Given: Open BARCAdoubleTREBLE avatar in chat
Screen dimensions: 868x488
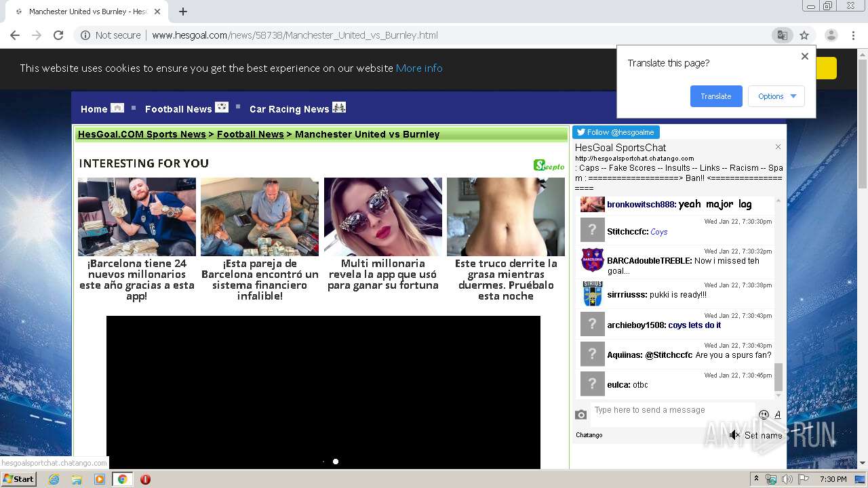Looking at the screenshot, I should click(x=592, y=260).
